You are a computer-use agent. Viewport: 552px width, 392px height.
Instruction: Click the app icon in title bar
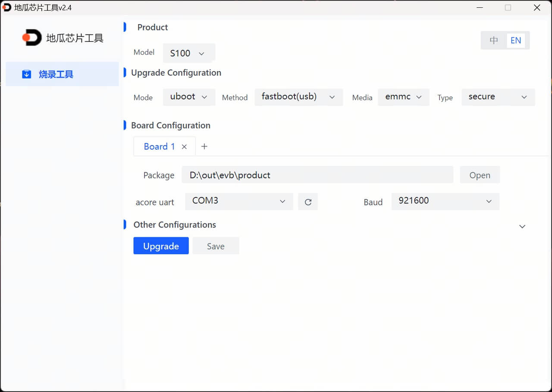7,7
